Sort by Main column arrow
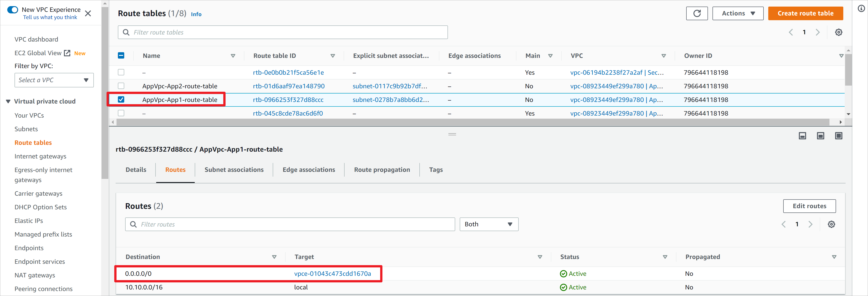868x296 pixels. pos(550,56)
